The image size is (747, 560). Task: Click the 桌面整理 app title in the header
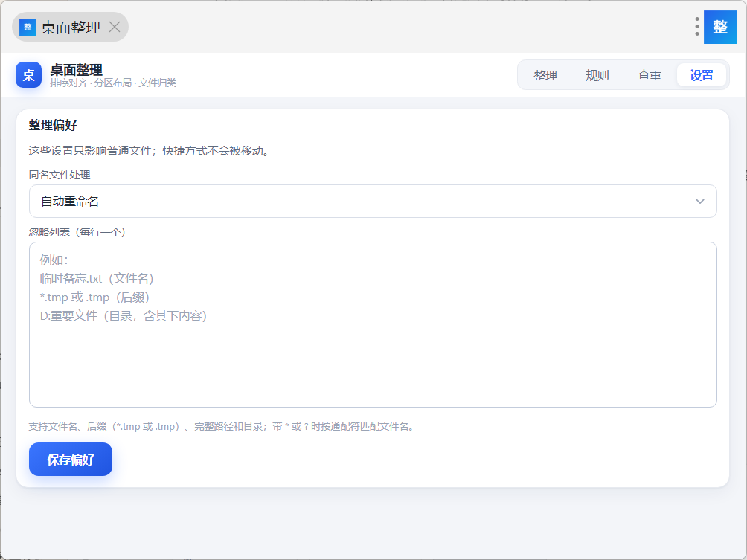(76, 70)
